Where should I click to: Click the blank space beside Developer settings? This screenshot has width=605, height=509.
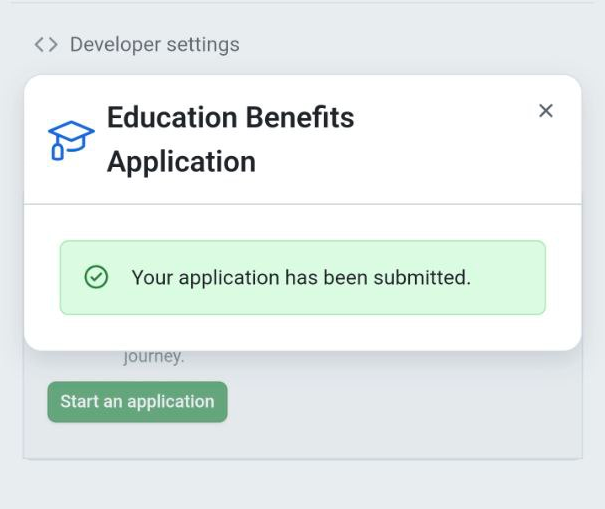tap(420, 45)
